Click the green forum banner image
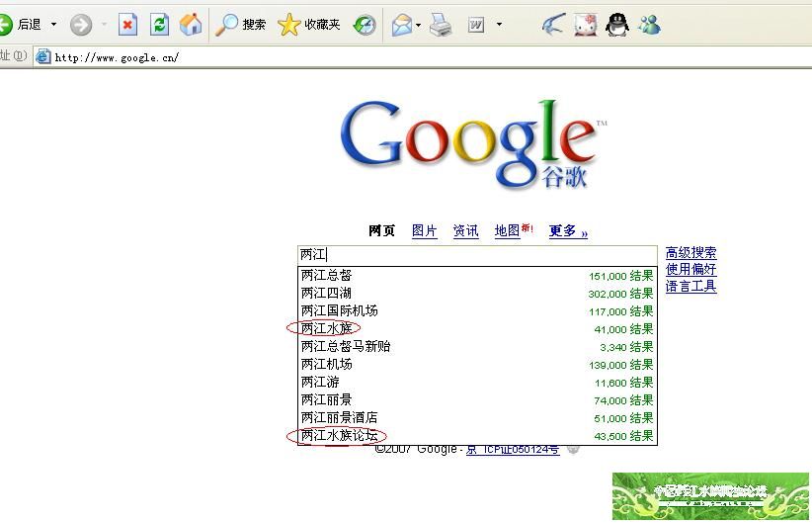812x523 pixels. pos(710,496)
